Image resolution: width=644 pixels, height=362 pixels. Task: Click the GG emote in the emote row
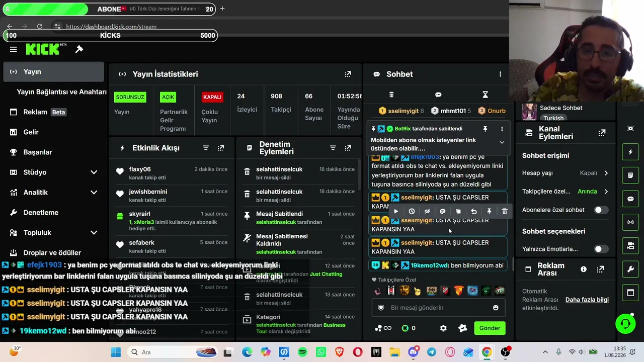pyautogui.click(x=431, y=290)
